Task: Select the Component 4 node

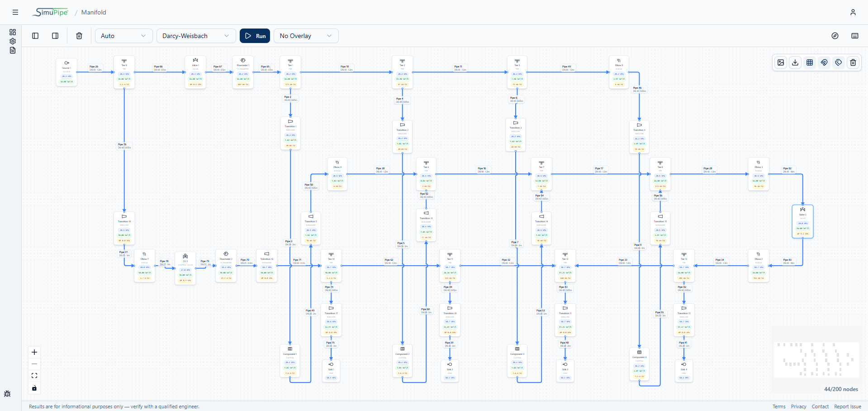Action: pyautogui.click(x=639, y=364)
